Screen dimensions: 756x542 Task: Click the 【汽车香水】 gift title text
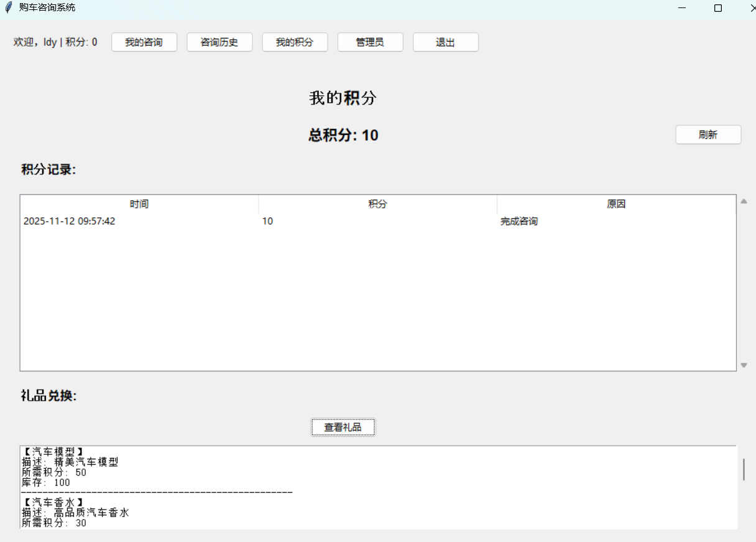coord(52,502)
